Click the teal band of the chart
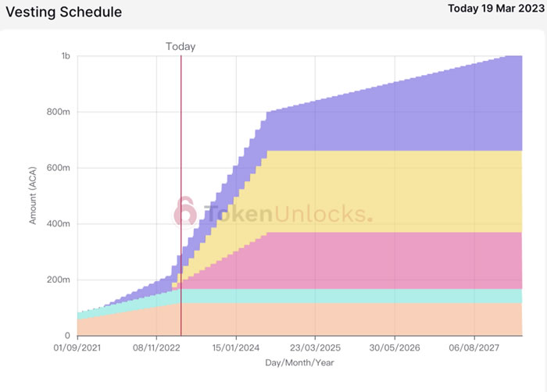The image size is (547, 392). 391,296
